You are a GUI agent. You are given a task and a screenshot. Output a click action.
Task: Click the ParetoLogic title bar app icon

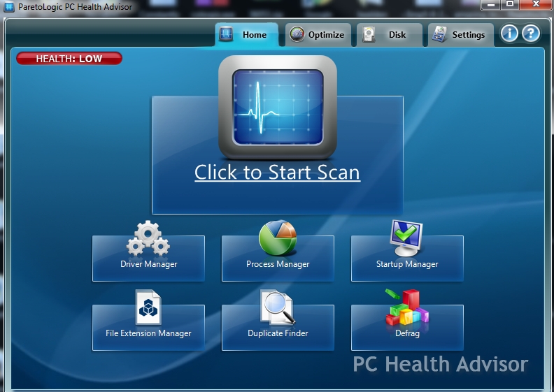(8, 6)
